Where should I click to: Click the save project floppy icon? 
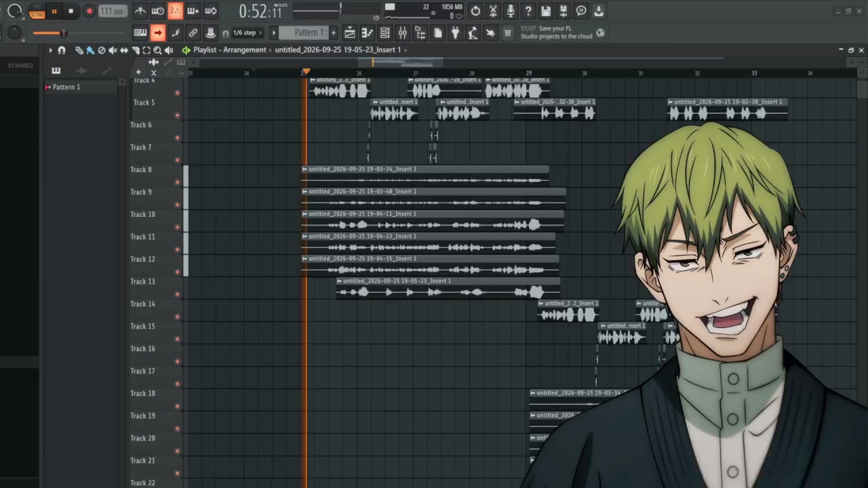(x=546, y=11)
